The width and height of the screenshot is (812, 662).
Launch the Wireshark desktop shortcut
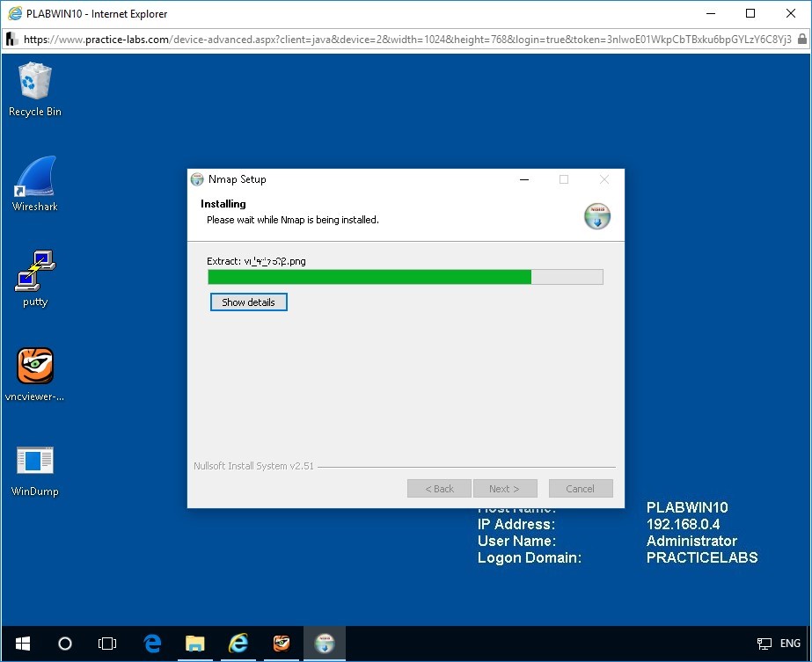pyautogui.click(x=34, y=184)
